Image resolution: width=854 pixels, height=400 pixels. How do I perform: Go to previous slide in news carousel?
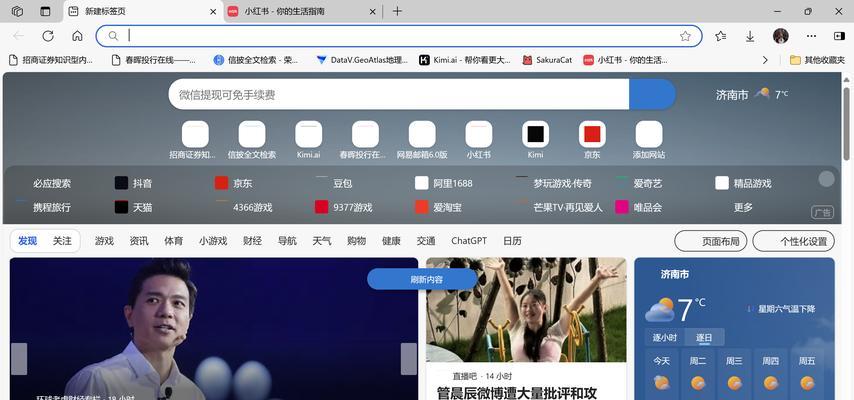point(19,359)
